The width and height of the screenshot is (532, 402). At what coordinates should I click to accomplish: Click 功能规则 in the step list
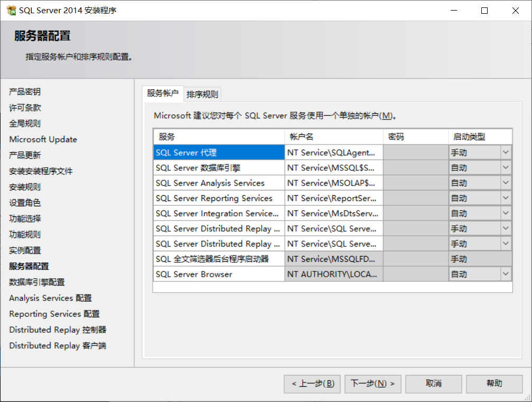[x=25, y=234]
